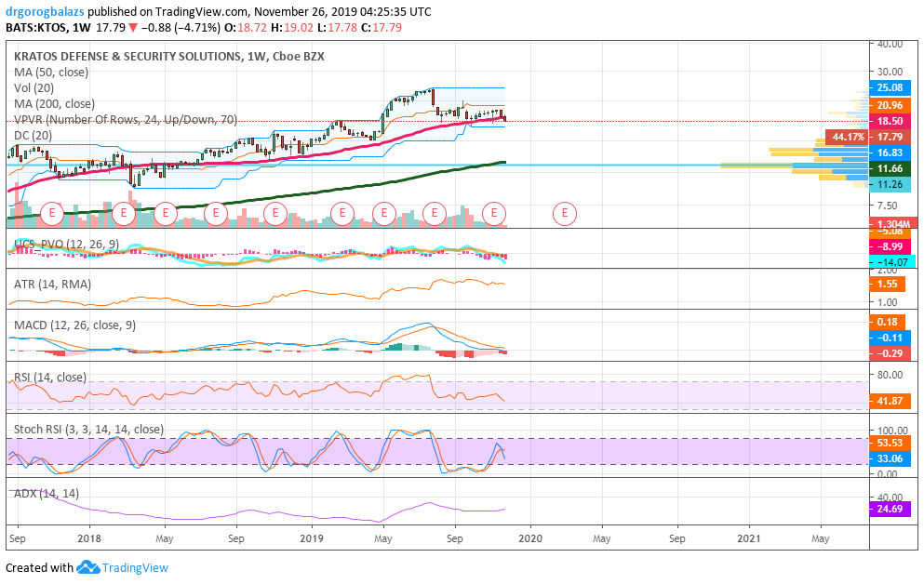The width and height of the screenshot is (924, 584).
Task: Click the MA (200, close) indicator label
Action: click(54, 104)
